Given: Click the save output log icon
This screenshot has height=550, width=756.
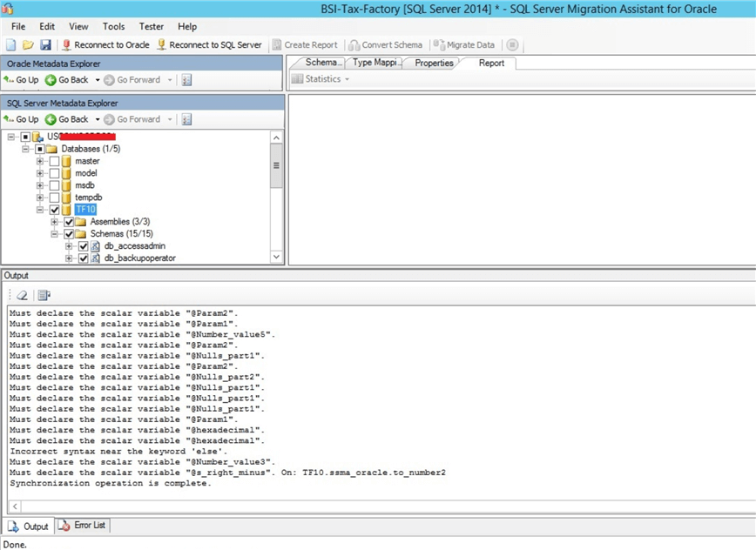Looking at the screenshot, I should coord(44,294).
